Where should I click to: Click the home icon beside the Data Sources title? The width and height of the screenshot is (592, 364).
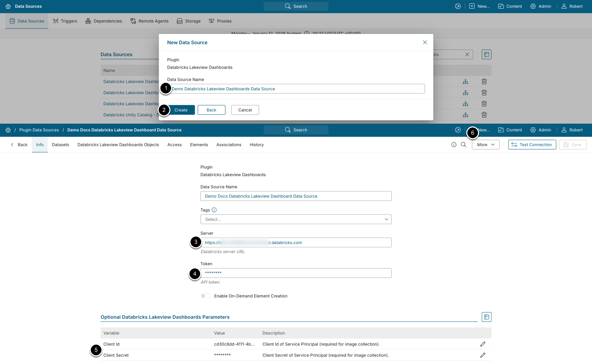coord(8,6)
